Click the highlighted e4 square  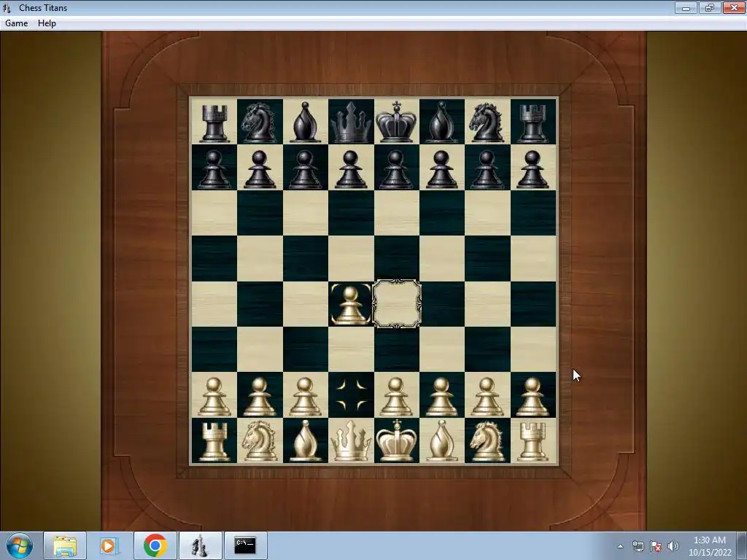click(396, 304)
